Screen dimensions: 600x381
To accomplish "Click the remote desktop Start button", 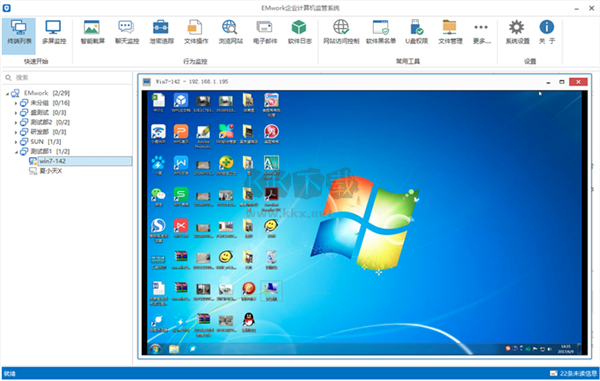I will pyautogui.click(x=155, y=349).
